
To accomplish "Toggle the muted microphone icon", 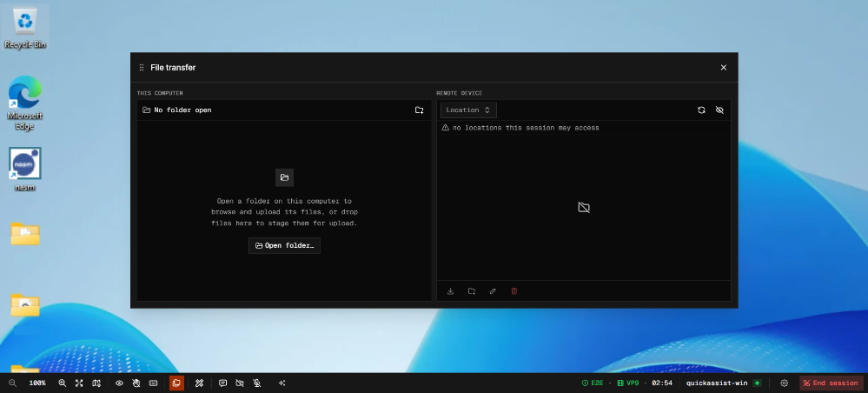I will point(257,383).
